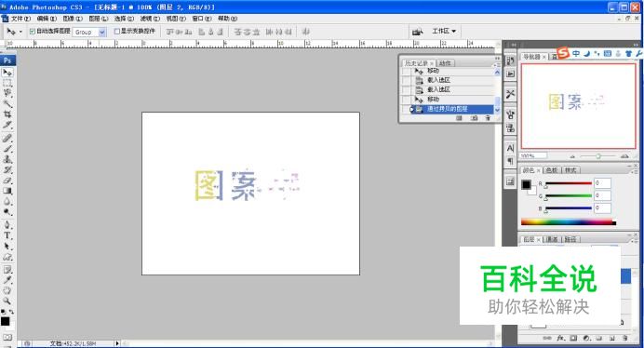644x348 pixels.
Task: Select the Eyedropper tool
Action: click(7, 280)
